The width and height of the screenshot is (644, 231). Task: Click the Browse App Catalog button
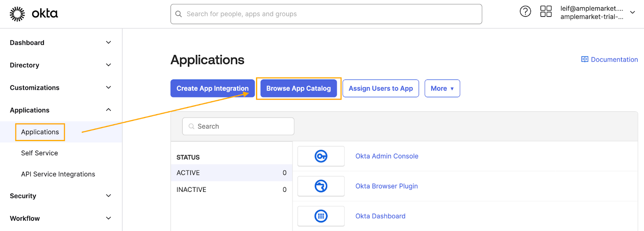tap(298, 88)
